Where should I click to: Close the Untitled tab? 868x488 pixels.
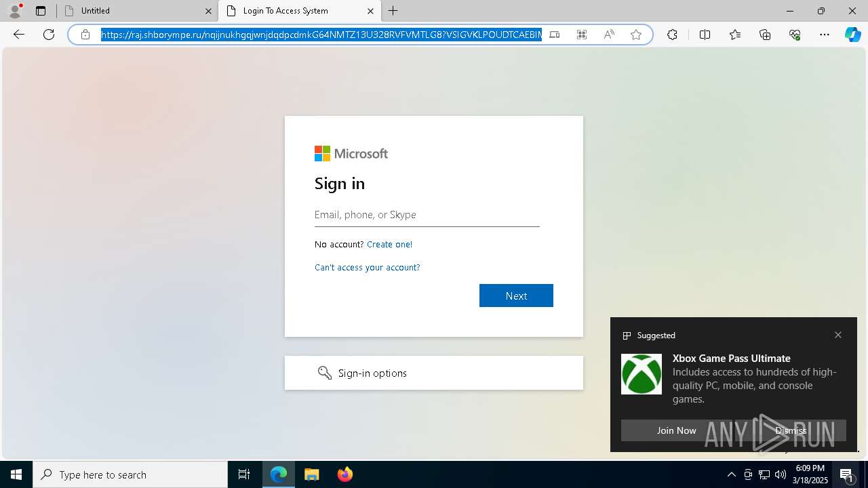(208, 11)
